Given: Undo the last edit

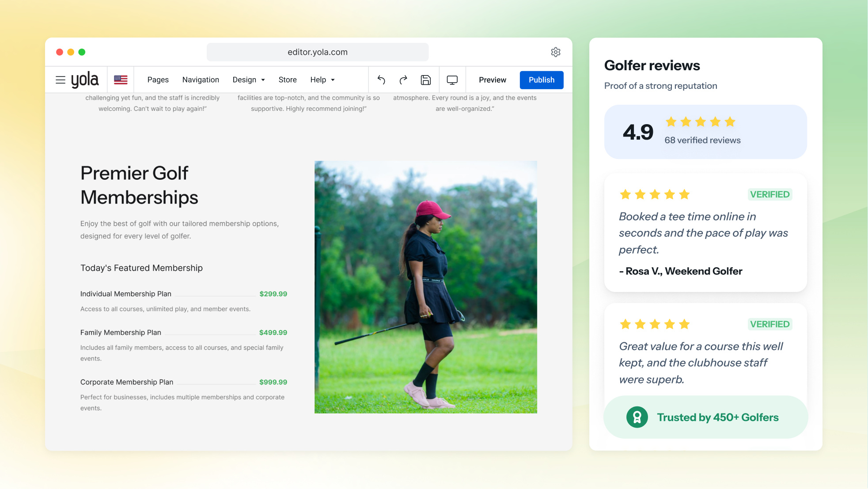Looking at the screenshot, I should 381,80.
